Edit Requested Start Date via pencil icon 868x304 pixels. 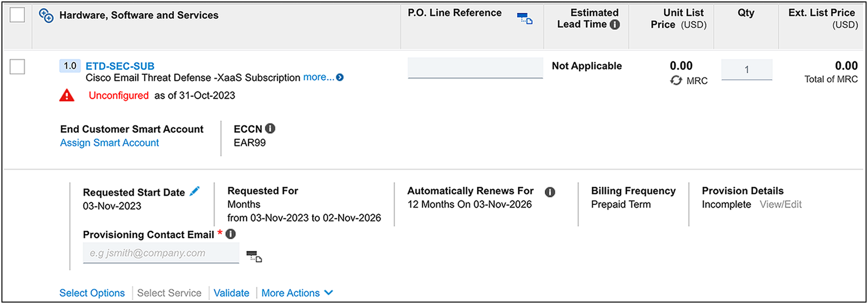point(195,190)
